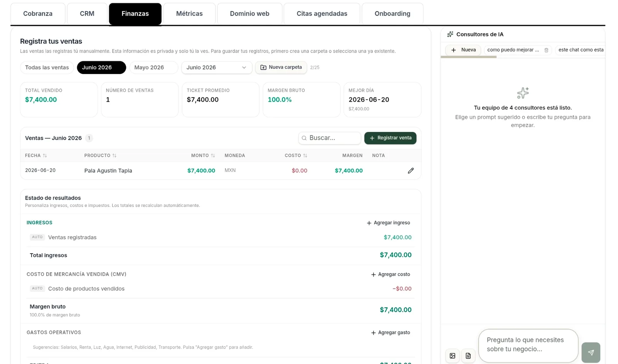Click the sort arrows beside PRODUCTO column
Image resolution: width=618 pixels, height=364 pixels.
pyautogui.click(x=114, y=156)
